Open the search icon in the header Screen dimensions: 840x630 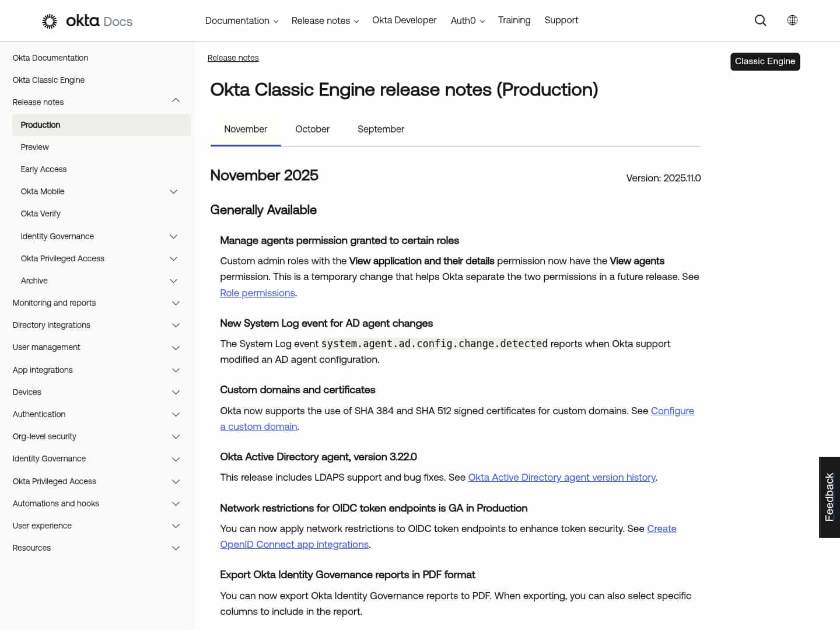pos(761,20)
